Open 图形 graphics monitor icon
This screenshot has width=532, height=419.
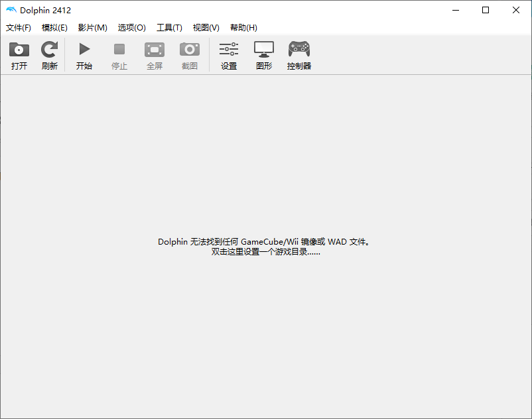pos(264,49)
